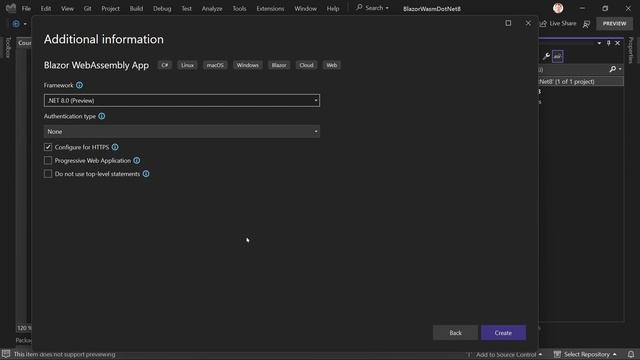
Task: Open the Extensions menu
Action: click(x=270, y=8)
